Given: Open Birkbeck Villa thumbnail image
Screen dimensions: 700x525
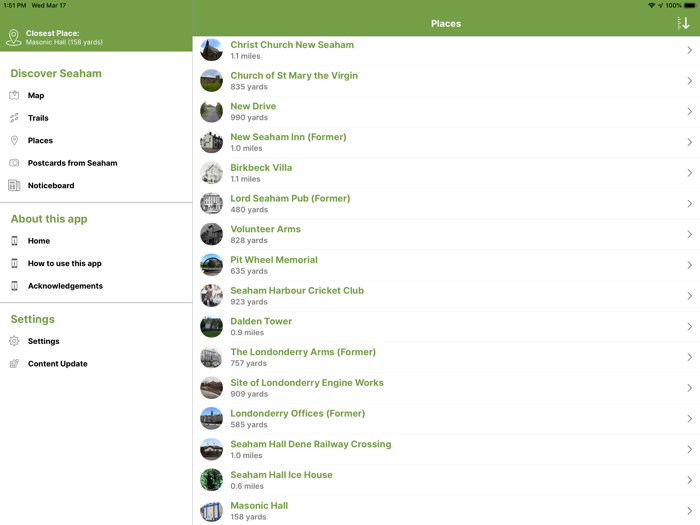Looking at the screenshot, I should tap(211, 173).
